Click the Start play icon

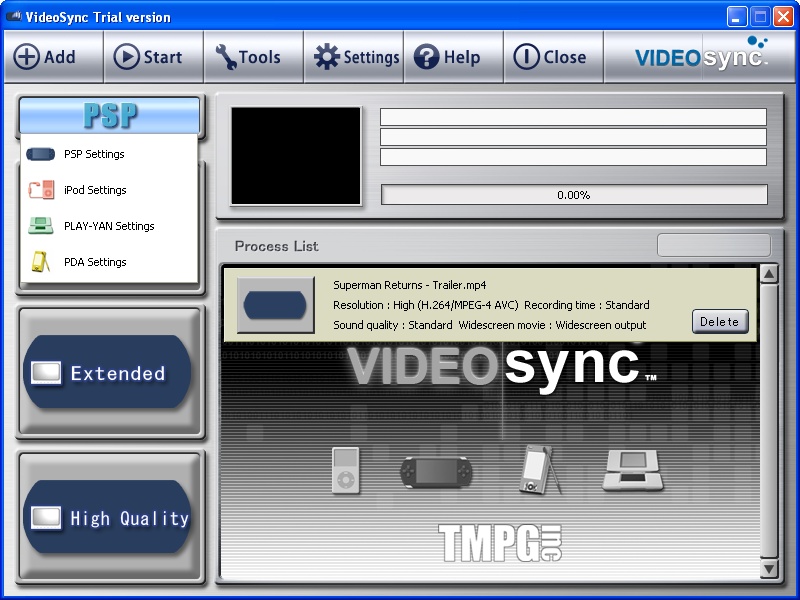[x=126, y=57]
